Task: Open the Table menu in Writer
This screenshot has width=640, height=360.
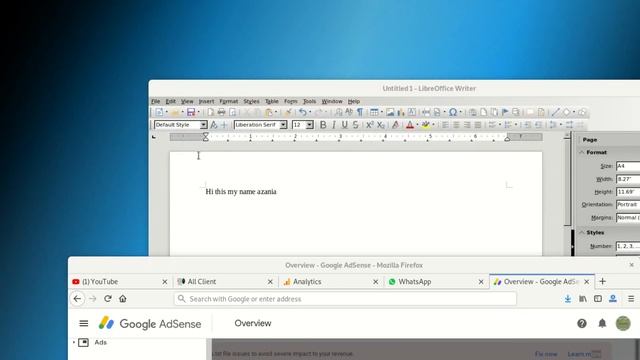Action: coord(271,101)
